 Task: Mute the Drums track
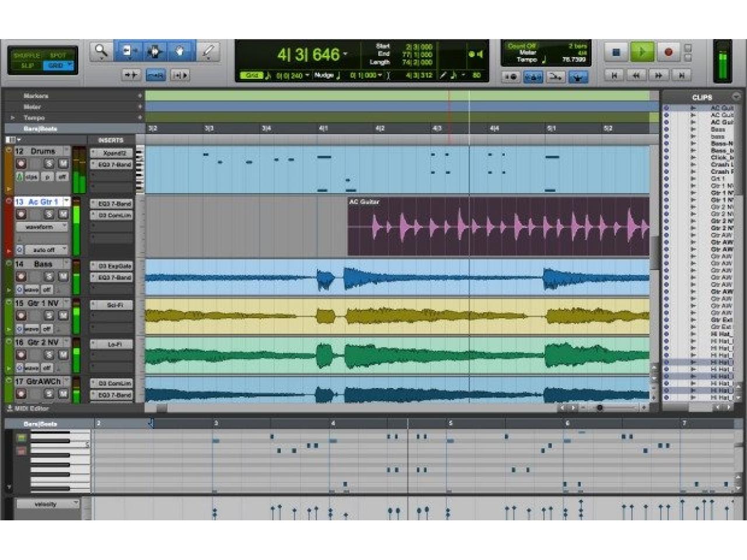click(x=62, y=164)
